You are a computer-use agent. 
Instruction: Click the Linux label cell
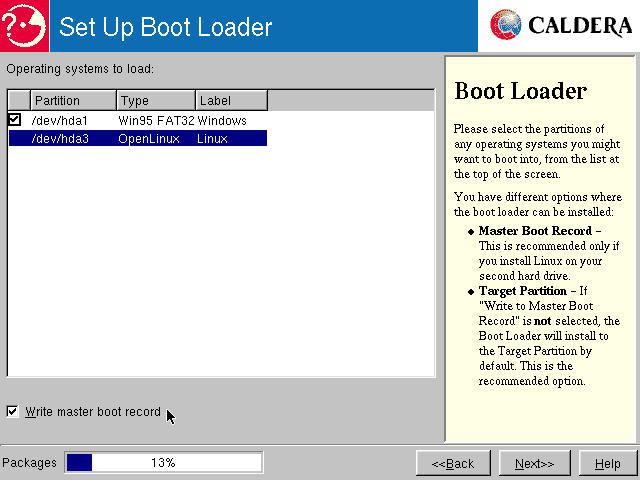213,138
